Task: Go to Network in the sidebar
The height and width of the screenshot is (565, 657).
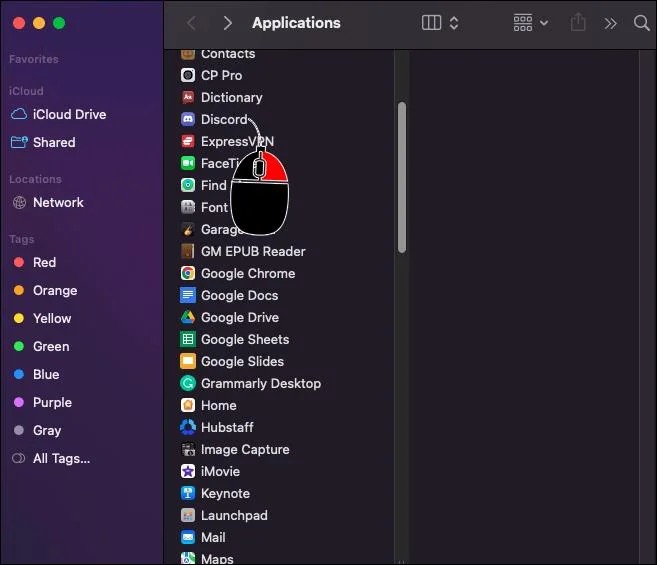Action: (x=57, y=202)
